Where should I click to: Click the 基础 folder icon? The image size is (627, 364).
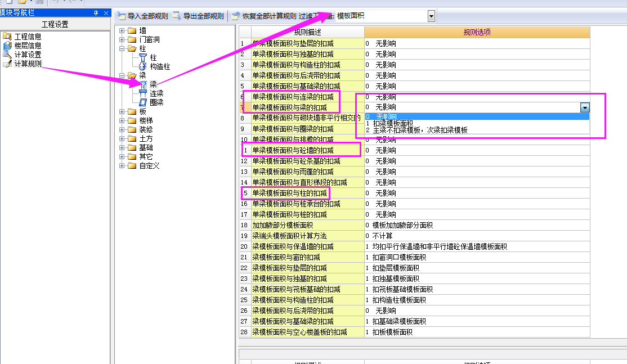pos(132,147)
